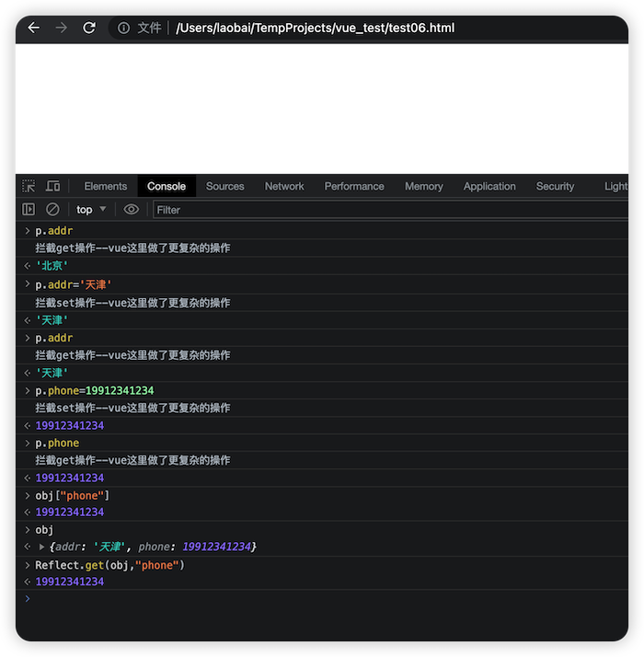Click the site info icon in address bar
Viewport: 644px width, 657px height.
(x=123, y=29)
